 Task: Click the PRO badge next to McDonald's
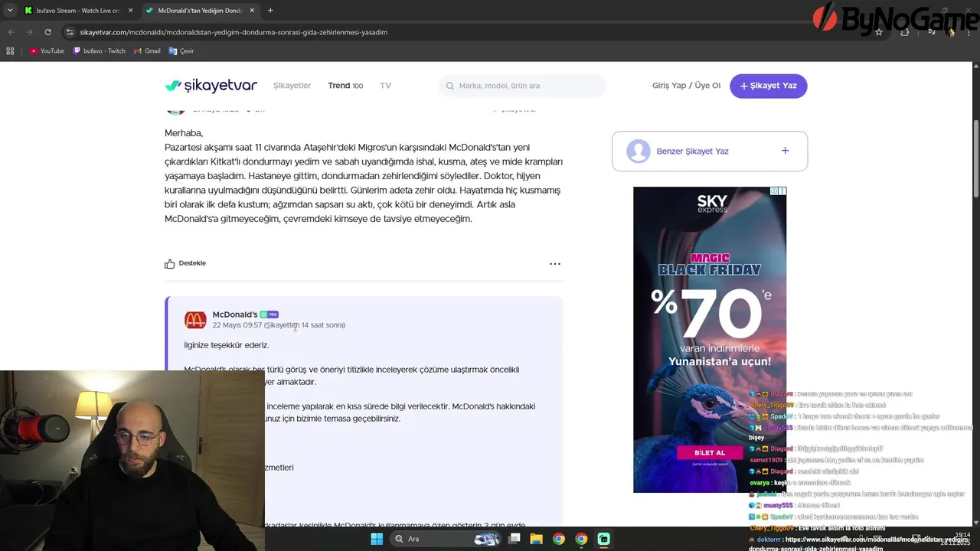point(269,315)
